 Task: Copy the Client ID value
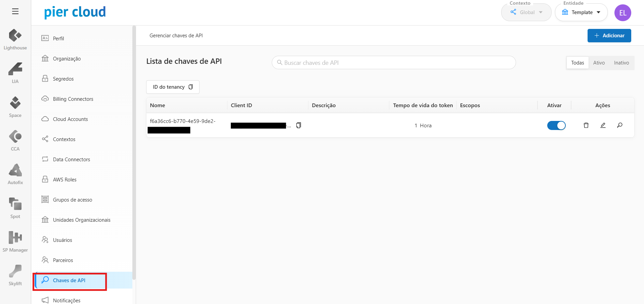pyautogui.click(x=298, y=125)
